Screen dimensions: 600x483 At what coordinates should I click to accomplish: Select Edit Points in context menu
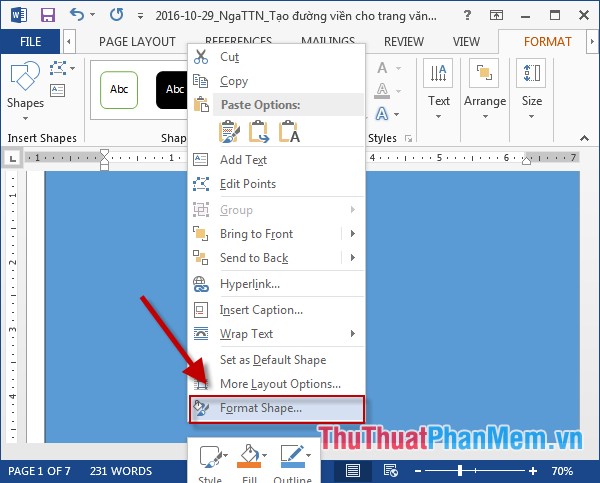coord(276,184)
